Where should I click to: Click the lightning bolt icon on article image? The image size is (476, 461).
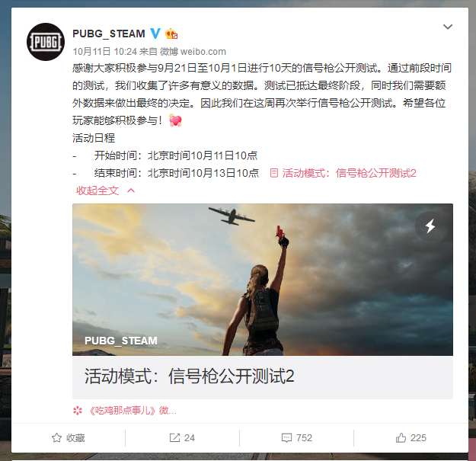click(430, 226)
